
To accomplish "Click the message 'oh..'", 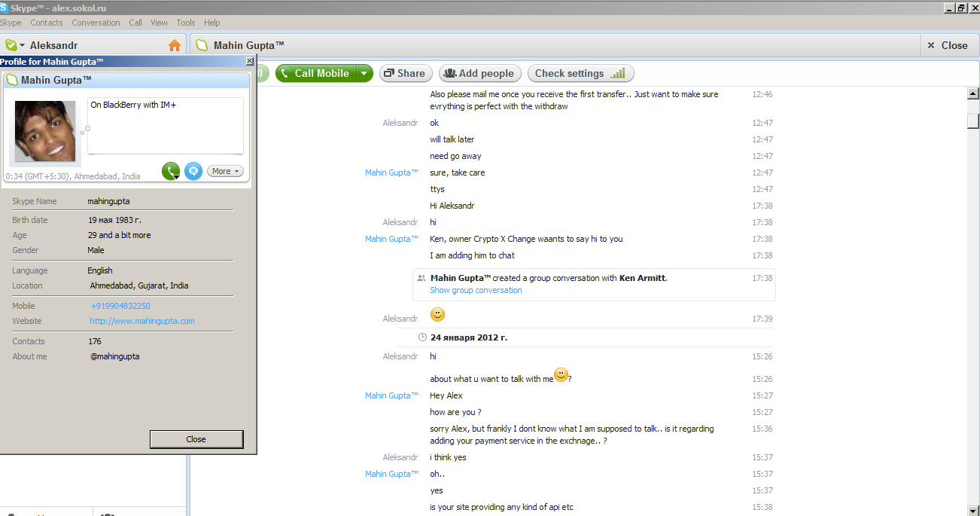I will pos(437,474).
